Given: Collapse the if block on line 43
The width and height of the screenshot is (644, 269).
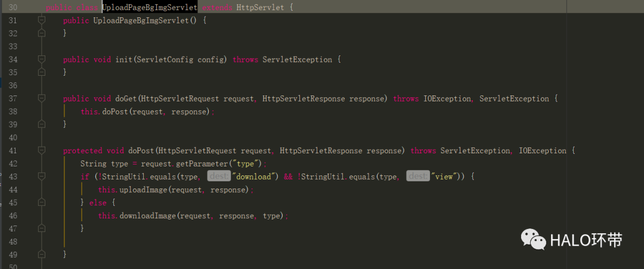Looking at the screenshot, I should coord(41,177).
